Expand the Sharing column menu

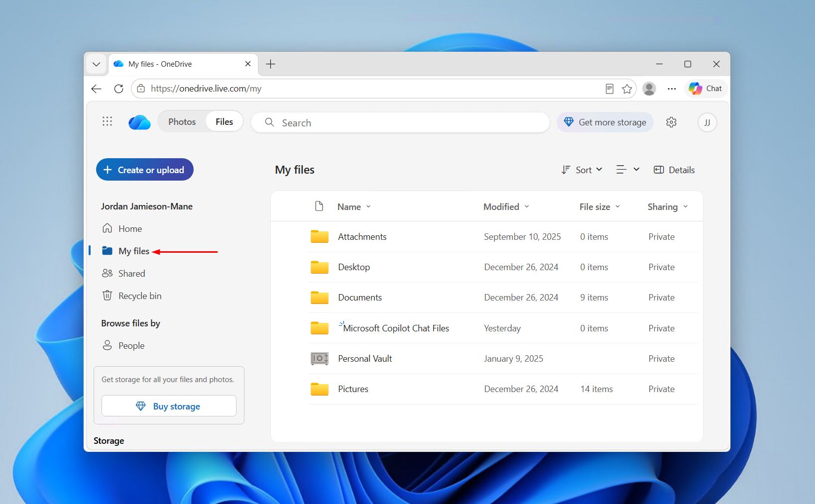[x=686, y=206]
